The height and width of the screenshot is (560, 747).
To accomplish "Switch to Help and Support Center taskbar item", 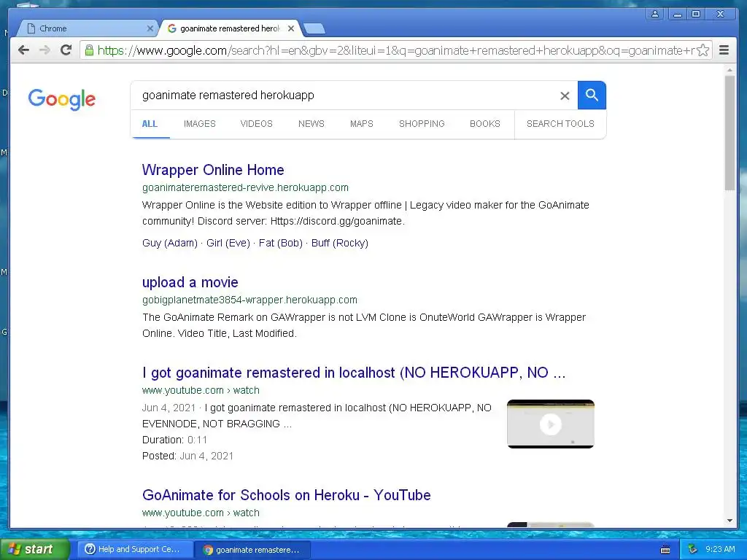I will click(x=134, y=549).
